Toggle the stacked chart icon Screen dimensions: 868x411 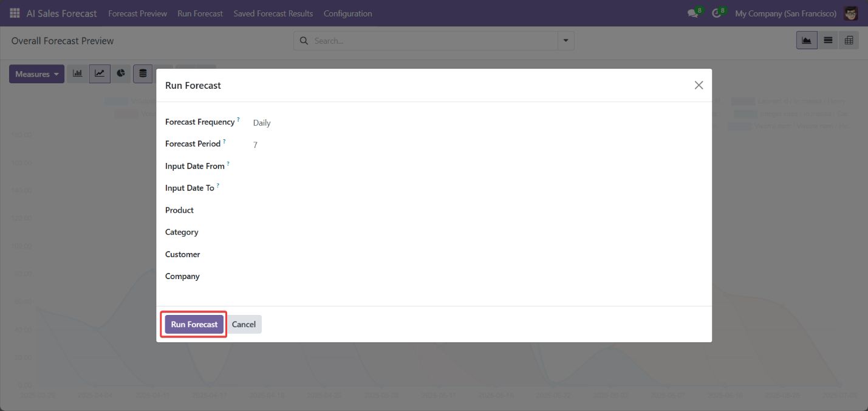pyautogui.click(x=143, y=74)
